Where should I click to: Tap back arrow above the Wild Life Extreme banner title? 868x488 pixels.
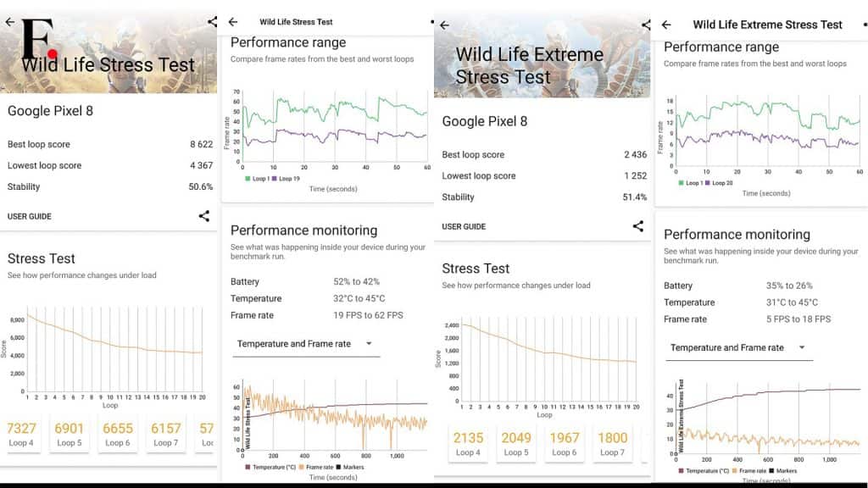444,25
